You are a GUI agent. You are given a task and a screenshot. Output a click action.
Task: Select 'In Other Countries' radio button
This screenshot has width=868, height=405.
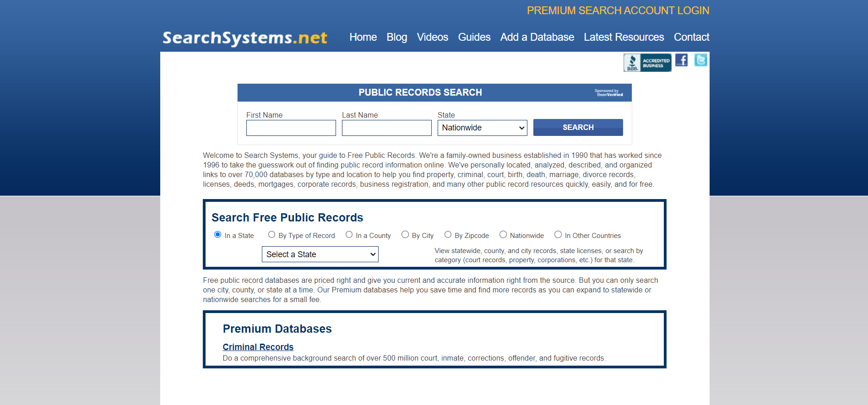pos(558,235)
